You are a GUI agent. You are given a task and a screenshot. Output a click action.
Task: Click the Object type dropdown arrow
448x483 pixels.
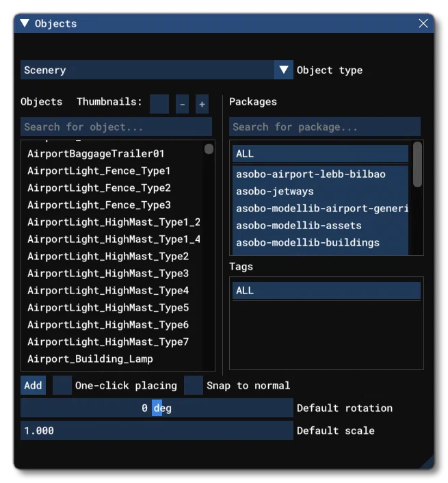click(284, 70)
